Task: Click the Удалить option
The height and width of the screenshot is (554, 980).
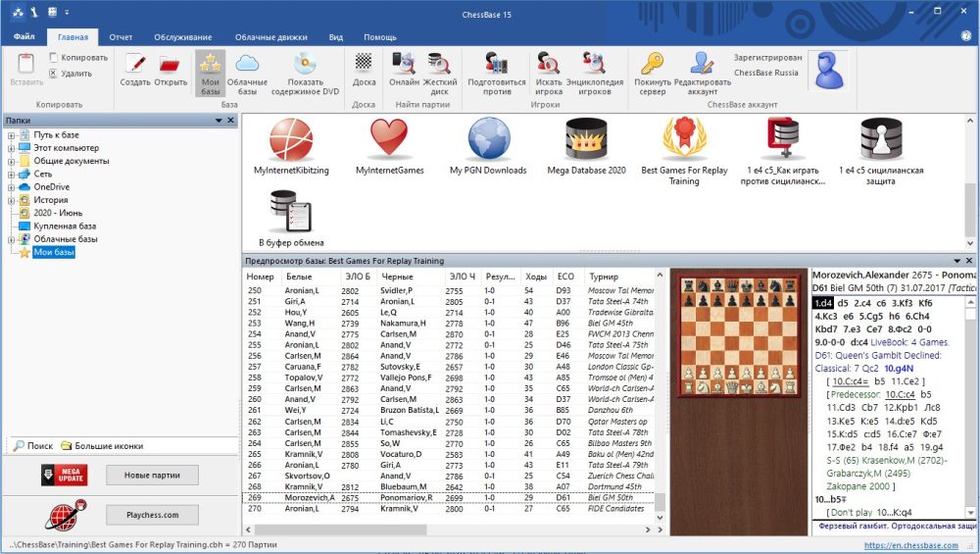Action: [x=71, y=74]
